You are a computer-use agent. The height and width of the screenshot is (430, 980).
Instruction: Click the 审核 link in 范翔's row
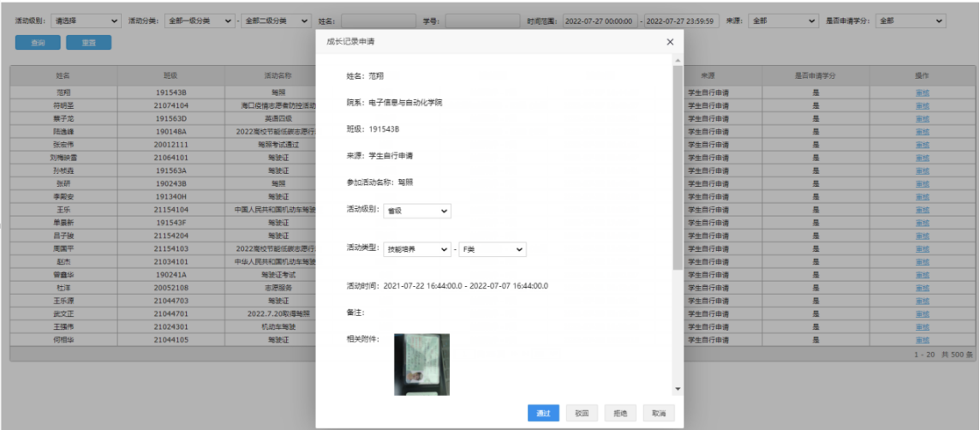(x=922, y=93)
